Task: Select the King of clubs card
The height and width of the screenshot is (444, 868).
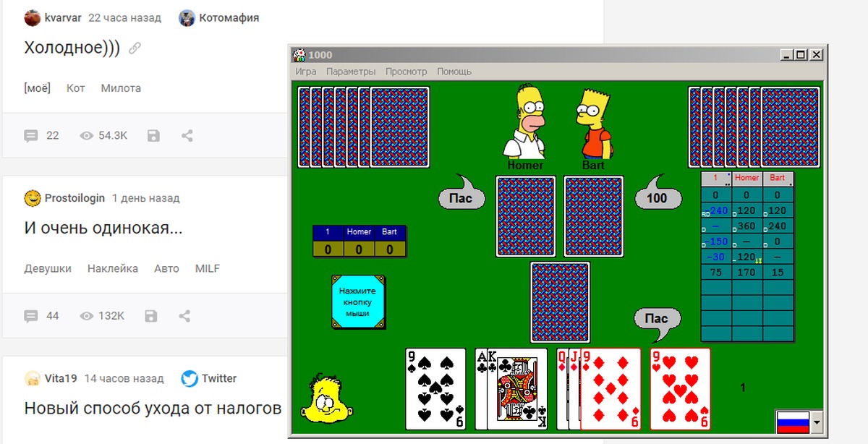Action: [x=519, y=388]
